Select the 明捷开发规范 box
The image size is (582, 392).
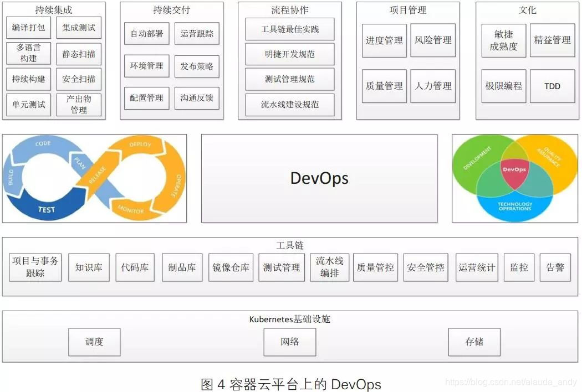click(x=290, y=54)
